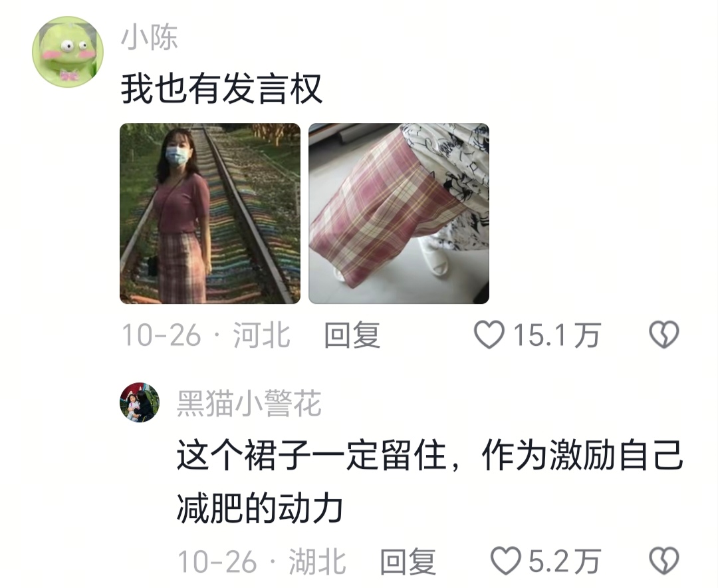Tap the 河北 location label
This screenshot has height=588, width=718.
(261, 335)
